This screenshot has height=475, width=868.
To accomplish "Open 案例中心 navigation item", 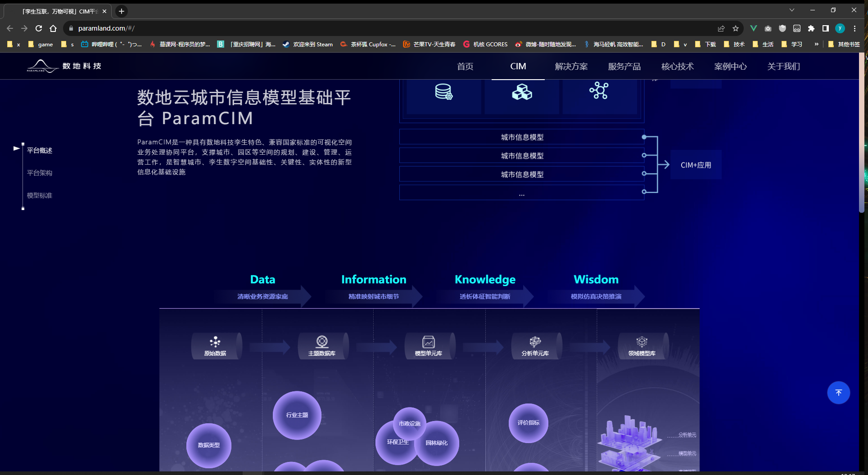I will click(x=731, y=67).
